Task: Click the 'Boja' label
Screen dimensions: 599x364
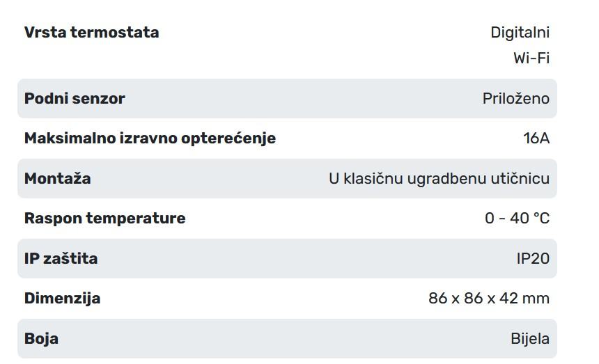Action: pos(41,339)
